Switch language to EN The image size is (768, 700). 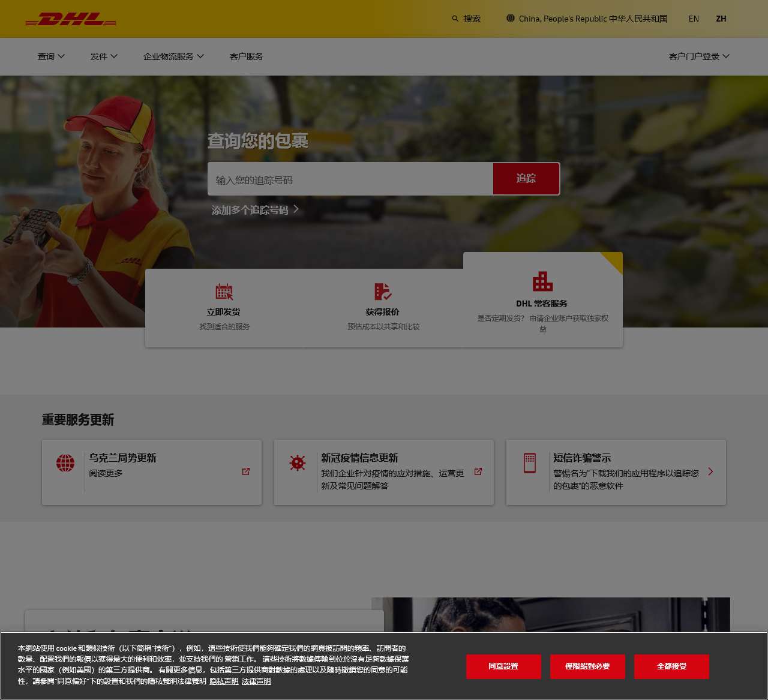pos(694,19)
